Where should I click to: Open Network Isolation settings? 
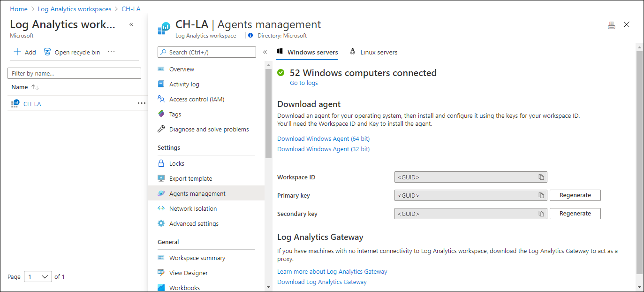[193, 208]
